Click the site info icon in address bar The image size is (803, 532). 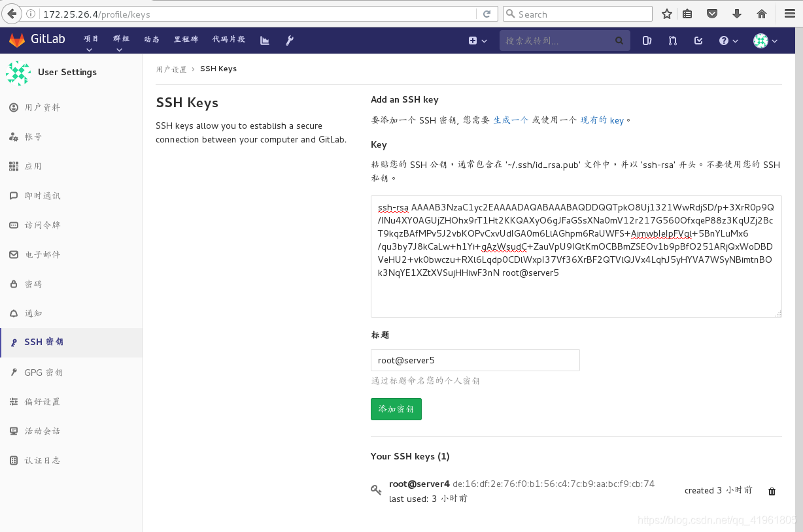coord(31,14)
